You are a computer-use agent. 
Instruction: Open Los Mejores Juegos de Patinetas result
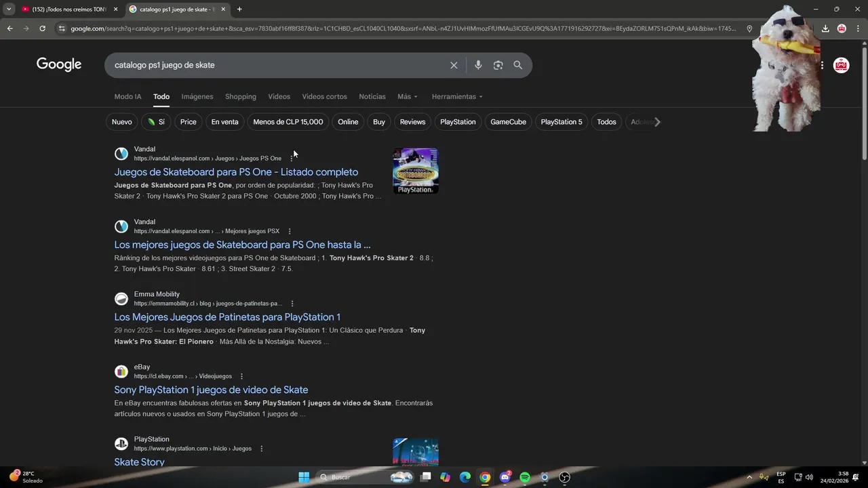click(x=227, y=317)
